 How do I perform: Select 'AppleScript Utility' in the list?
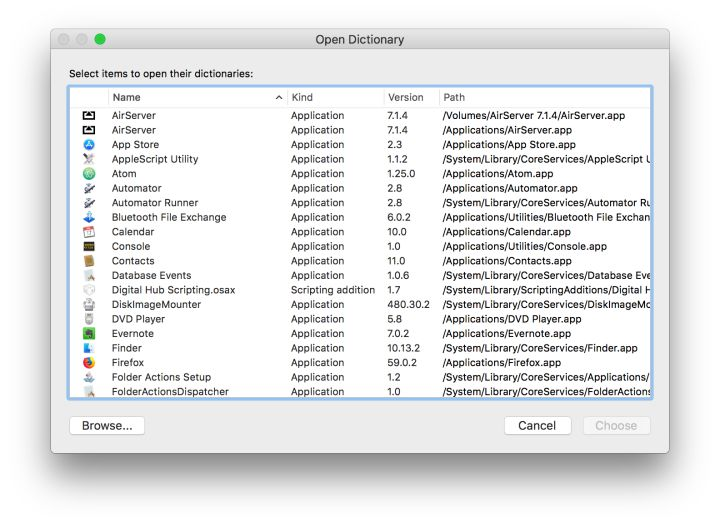(155, 159)
